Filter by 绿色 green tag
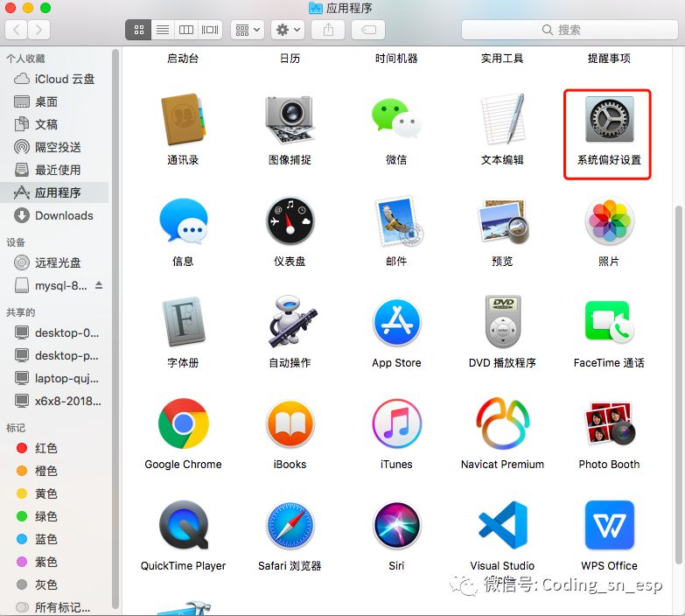 54,516
